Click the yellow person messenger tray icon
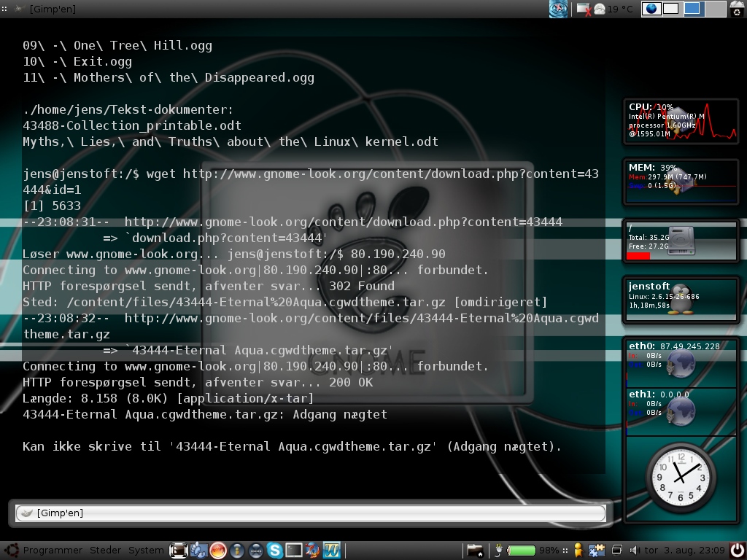This screenshot has height=560, width=747. click(578, 551)
